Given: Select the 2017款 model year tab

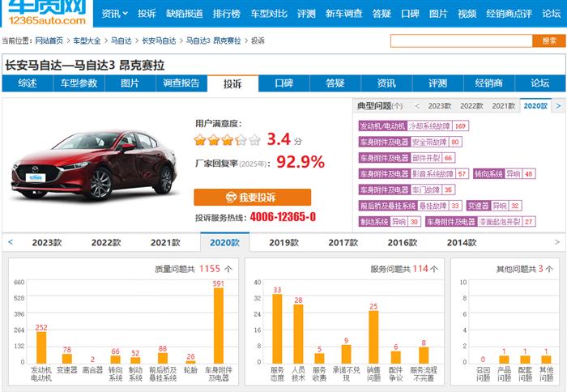Looking at the screenshot, I should (x=343, y=243).
